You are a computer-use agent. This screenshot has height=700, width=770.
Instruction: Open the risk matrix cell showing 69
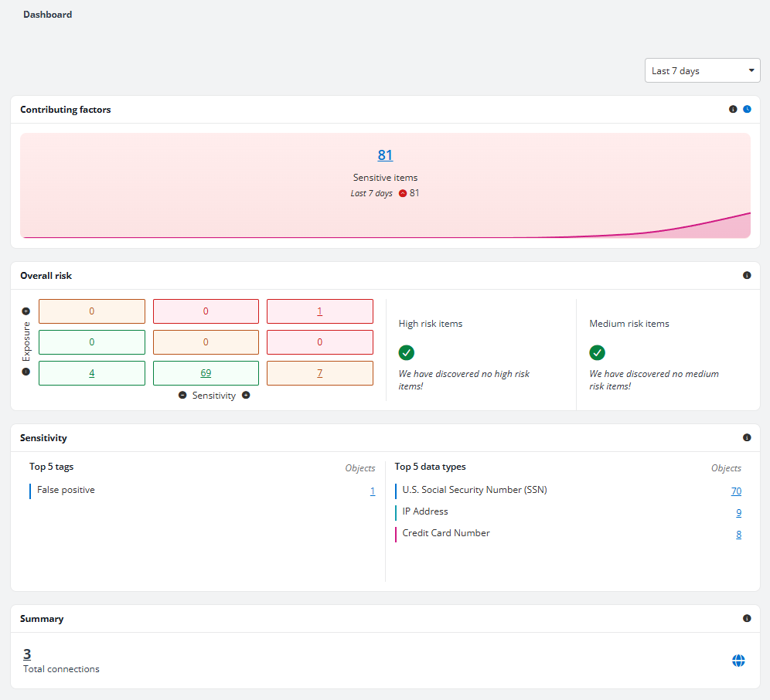(x=206, y=373)
